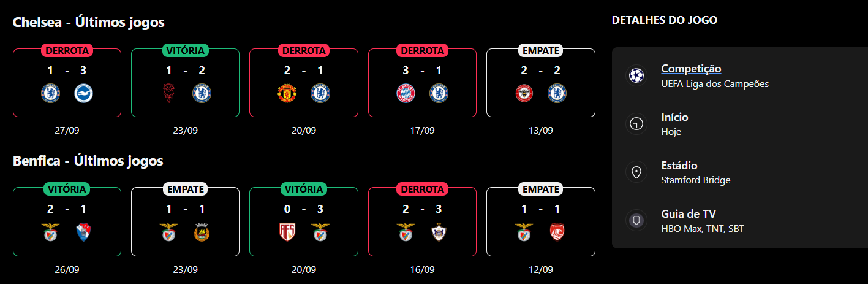Click the Champions League ball icon
Viewport: 868px width, 284px height.
click(x=636, y=75)
